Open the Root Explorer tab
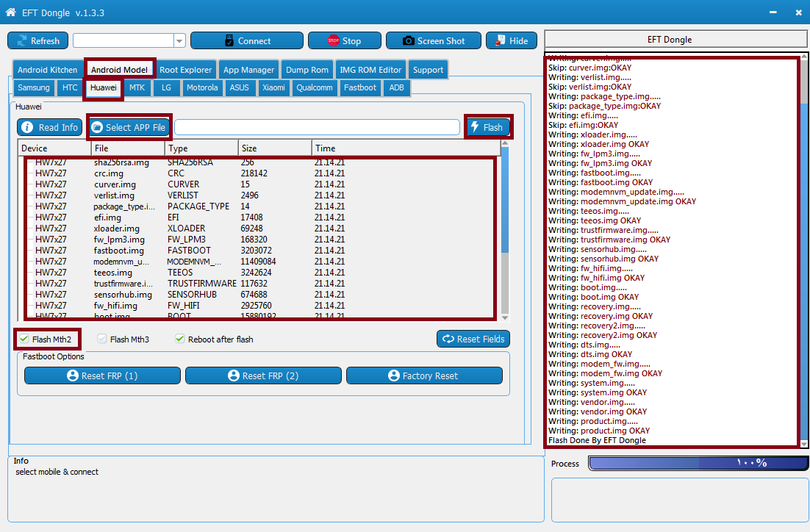The image size is (810, 532). 185,70
